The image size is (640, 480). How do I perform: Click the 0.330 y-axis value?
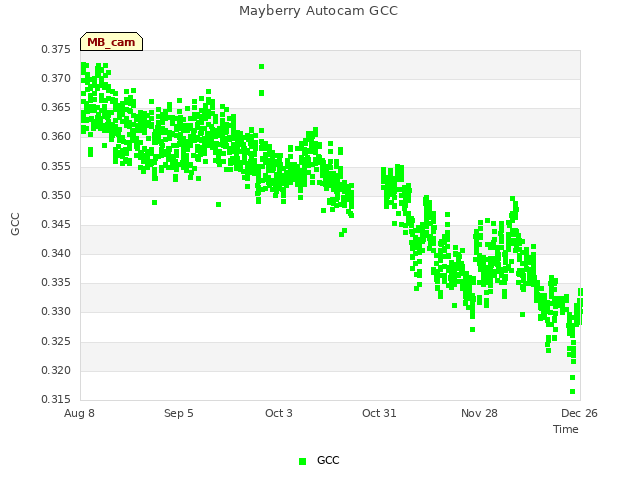pos(56,312)
